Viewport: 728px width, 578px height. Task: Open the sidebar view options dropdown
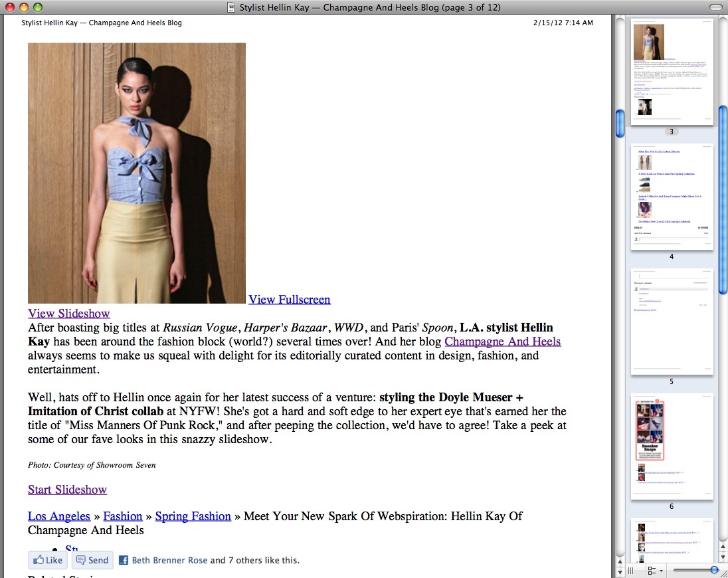tap(655, 571)
